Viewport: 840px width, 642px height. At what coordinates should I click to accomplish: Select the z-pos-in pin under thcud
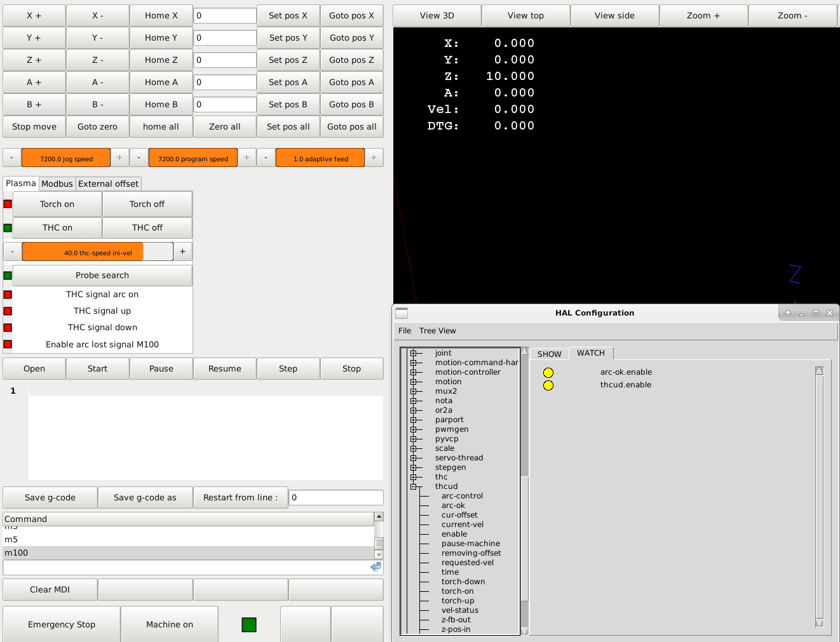[456, 629]
